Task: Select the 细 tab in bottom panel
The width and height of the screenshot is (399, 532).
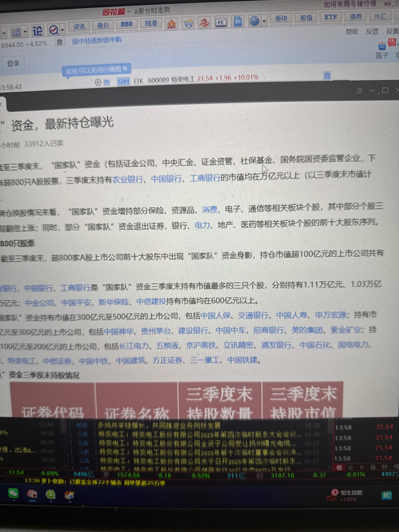Action: [339, 467]
